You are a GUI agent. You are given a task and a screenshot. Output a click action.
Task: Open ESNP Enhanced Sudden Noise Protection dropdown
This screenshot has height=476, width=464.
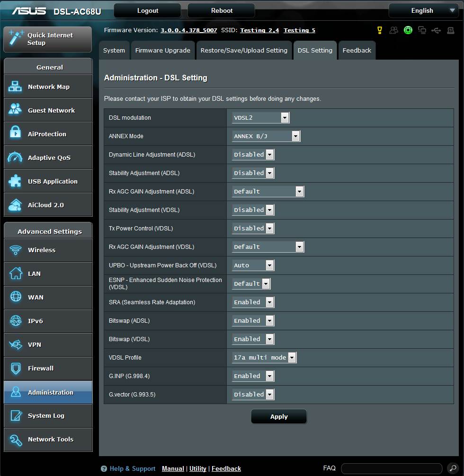251,284
